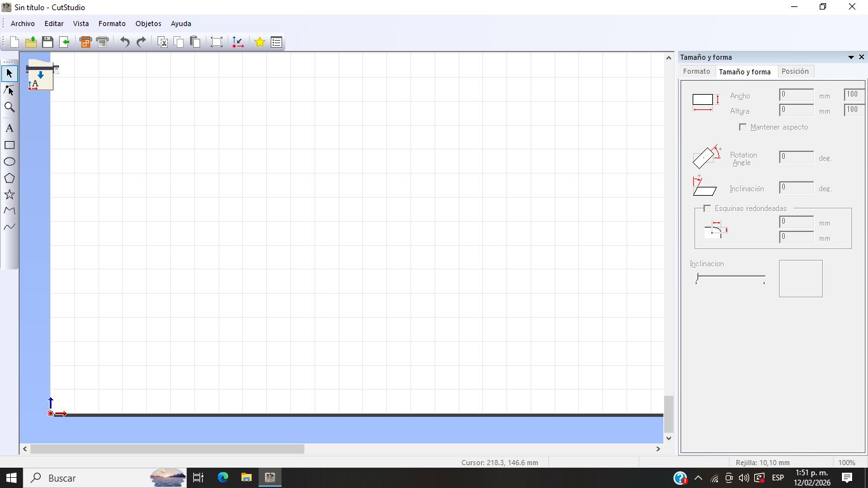Open the hidden taskbar icons tray
868x488 pixels.
697,478
